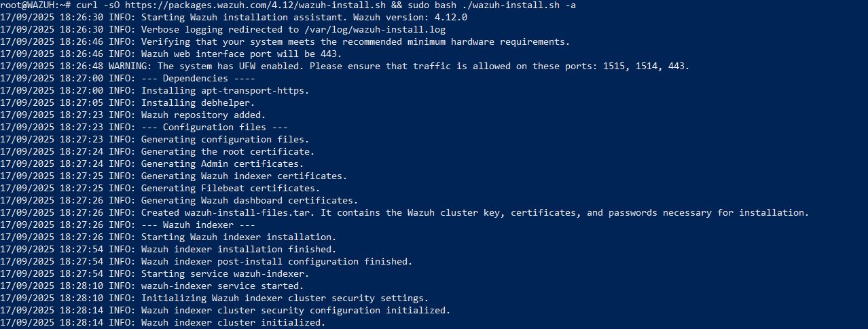
Task: Click the "Generating Admin certificates" line
Action: point(222,163)
